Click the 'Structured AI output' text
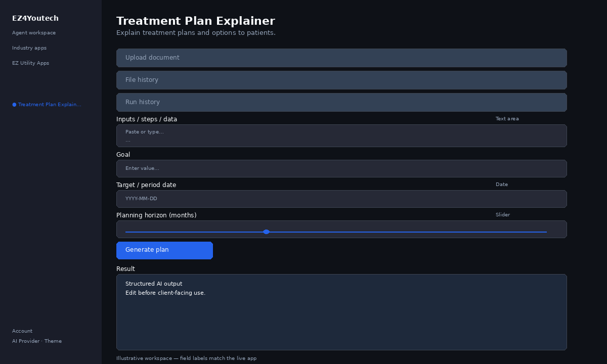The height and width of the screenshot is (364, 607). 154,284
